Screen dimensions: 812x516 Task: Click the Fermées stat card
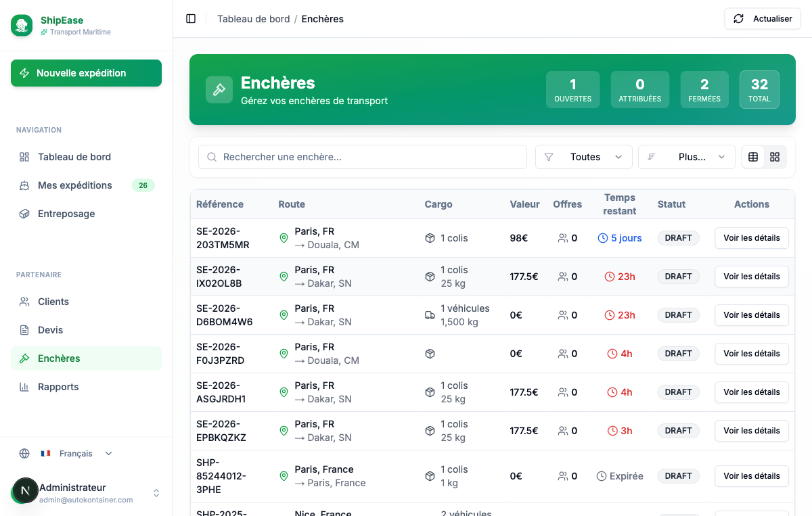[x=704, y=89]
